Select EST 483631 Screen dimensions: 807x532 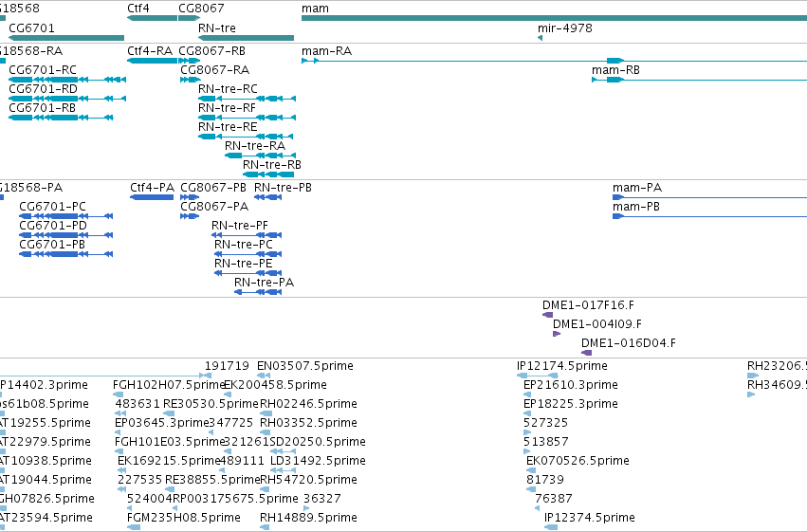coord(138,404)
